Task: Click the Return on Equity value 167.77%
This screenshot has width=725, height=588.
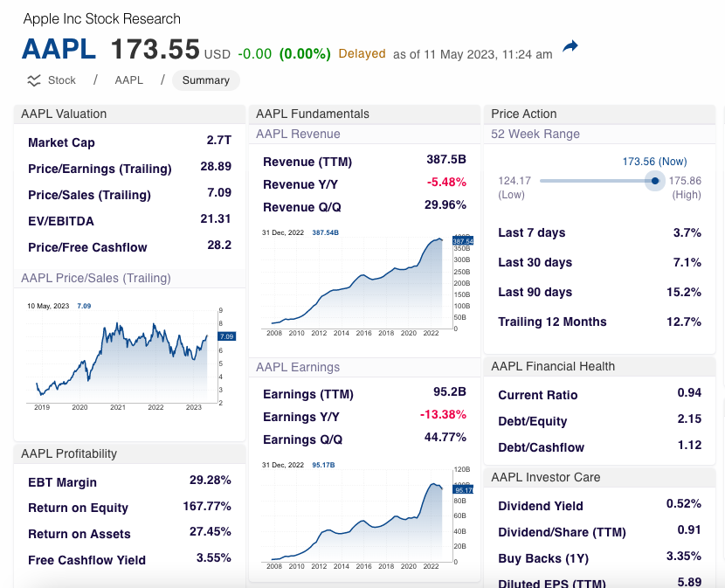Action: [x=207, y=506]
